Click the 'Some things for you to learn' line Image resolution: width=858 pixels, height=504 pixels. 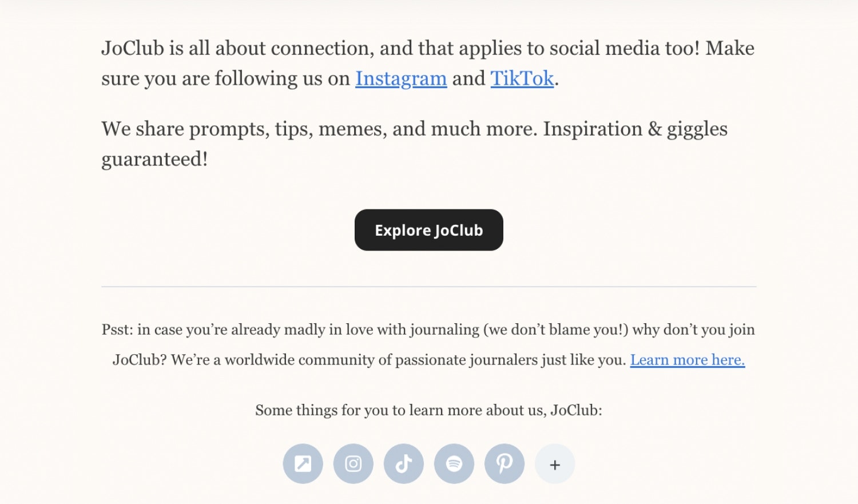428,410
